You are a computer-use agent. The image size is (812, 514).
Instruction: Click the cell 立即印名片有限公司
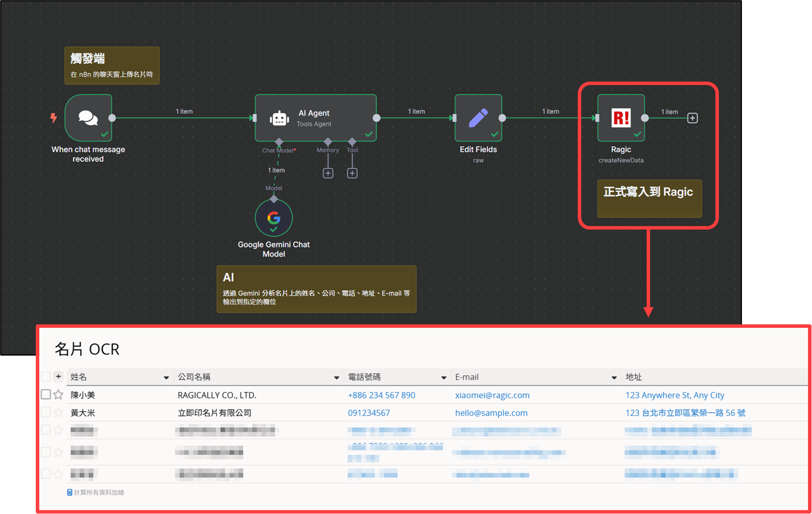[215, 413]
